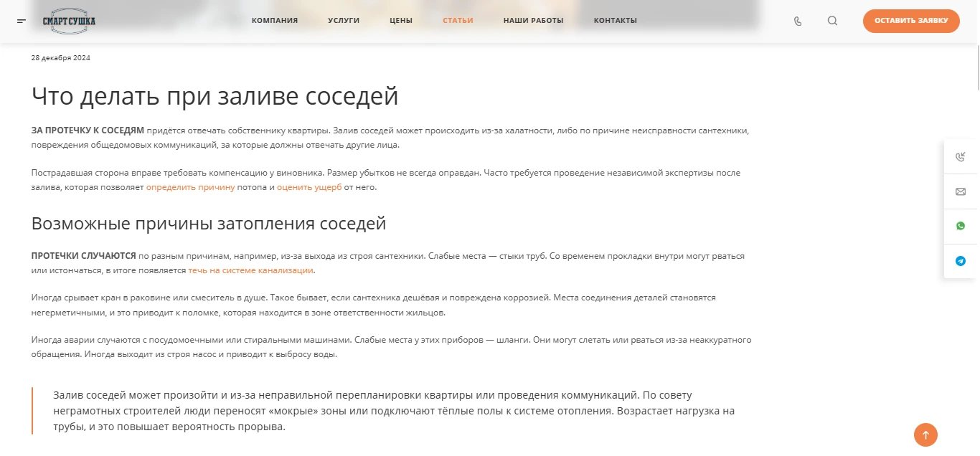Click the Смарт Сушка logo
This screenshot has height=456, width=980.
(x=69, y=21)
